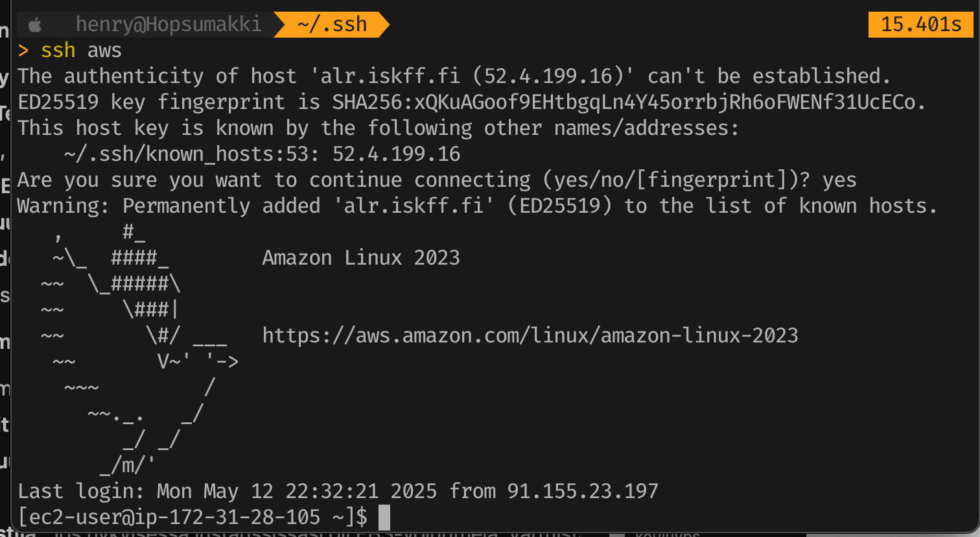Select the henry@Hopsumakki user segment
The width and height of the screenshot is (980, 537).
(x=169, y=24)
